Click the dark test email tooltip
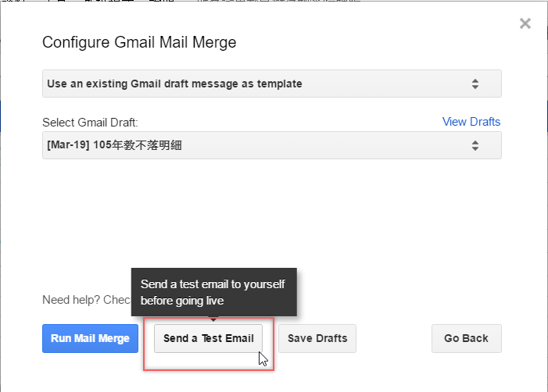Screen dimensions: 548x392 tap(213, 292)
